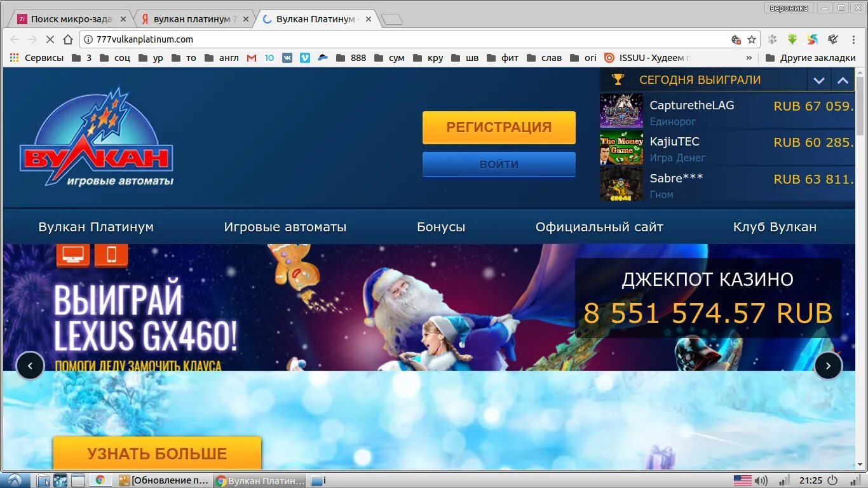
Task: Open Chrome's three-dot menu
Action: (853, 39)
